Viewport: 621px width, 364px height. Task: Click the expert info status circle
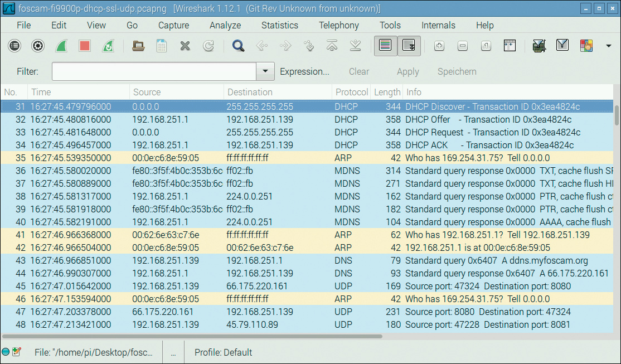(6, 352)
